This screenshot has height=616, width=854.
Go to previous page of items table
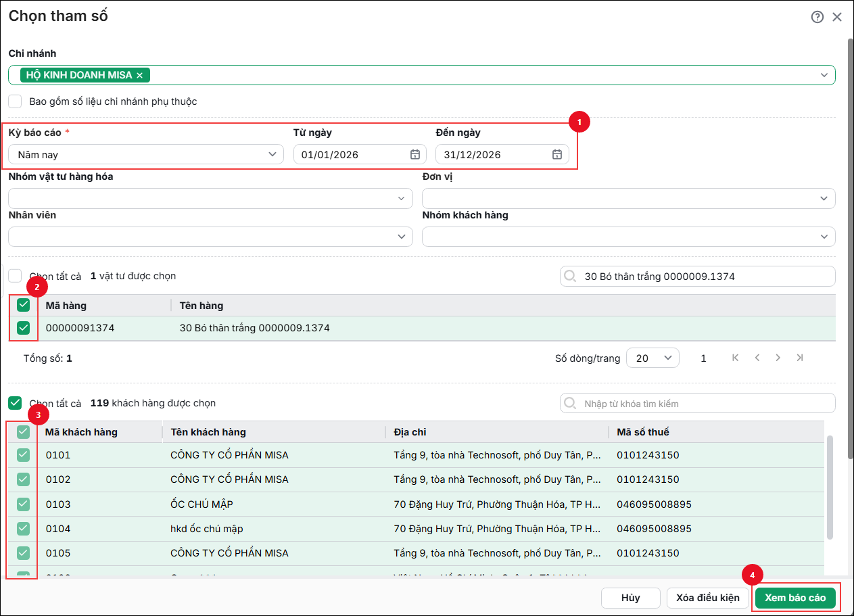pyautogui.click(x=757, y=358)
